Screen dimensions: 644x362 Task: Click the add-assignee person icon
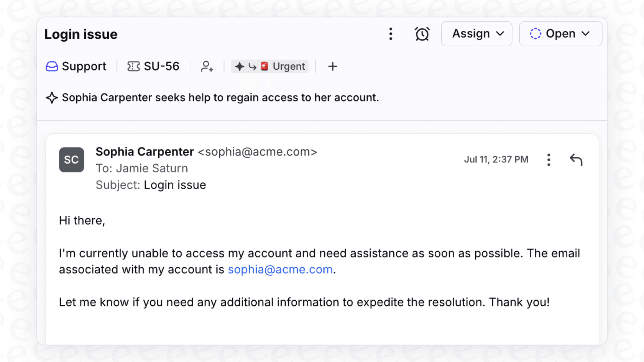pyautogui.click(x=207, y=67)
